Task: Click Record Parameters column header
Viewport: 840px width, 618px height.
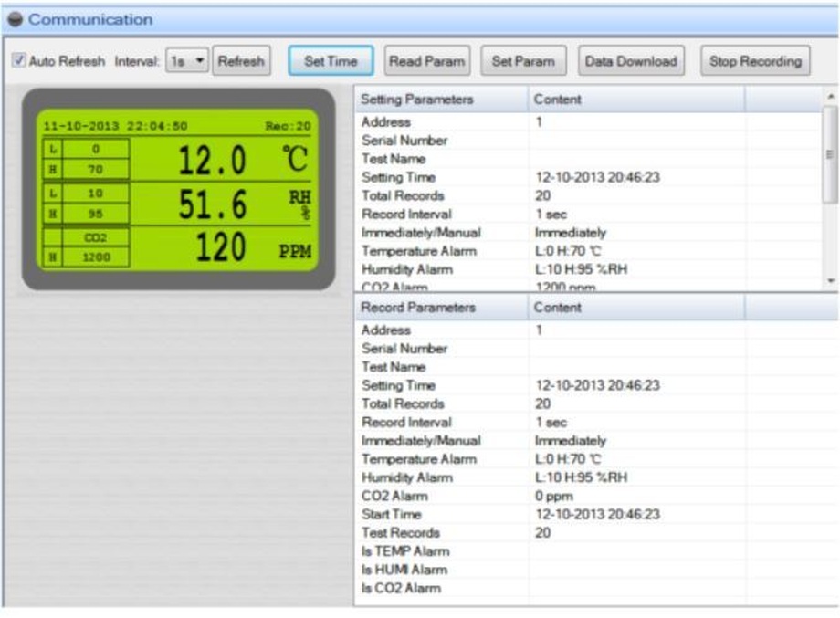Action: (x=441, y=308)
